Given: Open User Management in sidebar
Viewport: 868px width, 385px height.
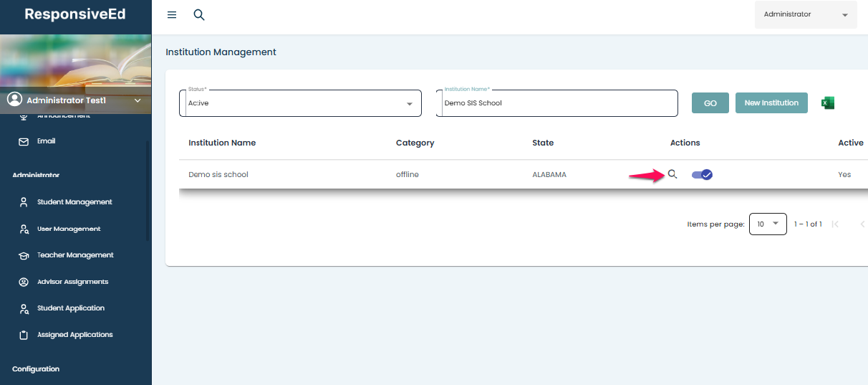Looking at the screenshot, I should pos(69,229).
